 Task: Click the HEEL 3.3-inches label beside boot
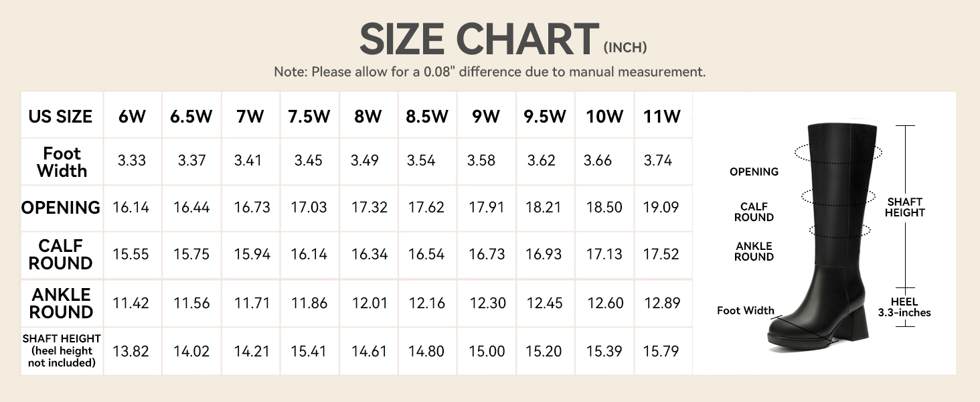[x=904, y=307]
